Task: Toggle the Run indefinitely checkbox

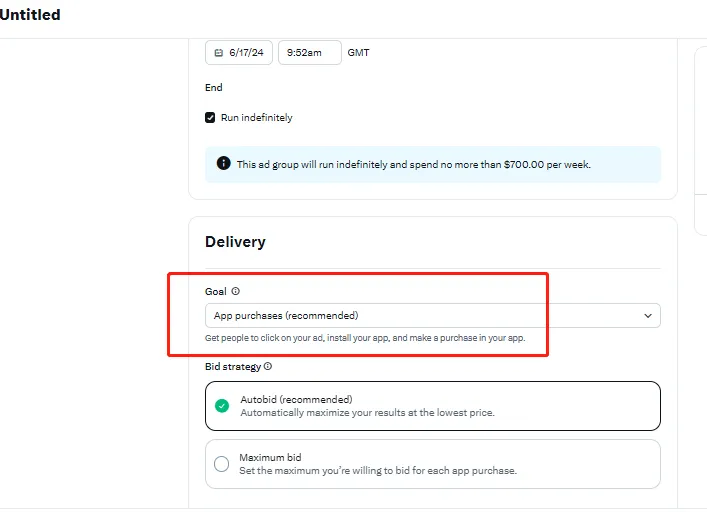Action: coord(210,118)
